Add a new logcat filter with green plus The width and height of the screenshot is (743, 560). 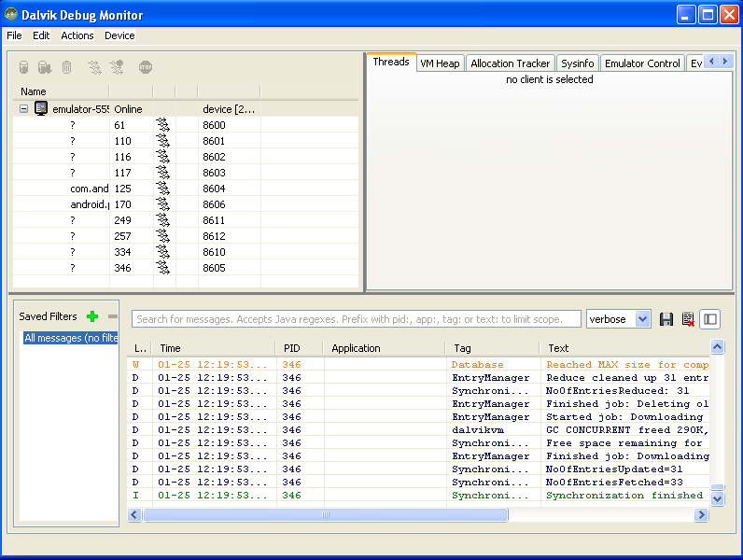[92, 316]
